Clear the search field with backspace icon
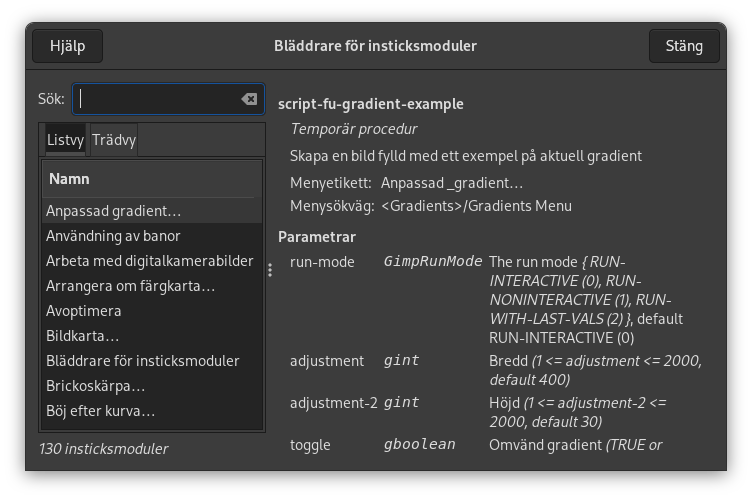 [x=248, y=99]
